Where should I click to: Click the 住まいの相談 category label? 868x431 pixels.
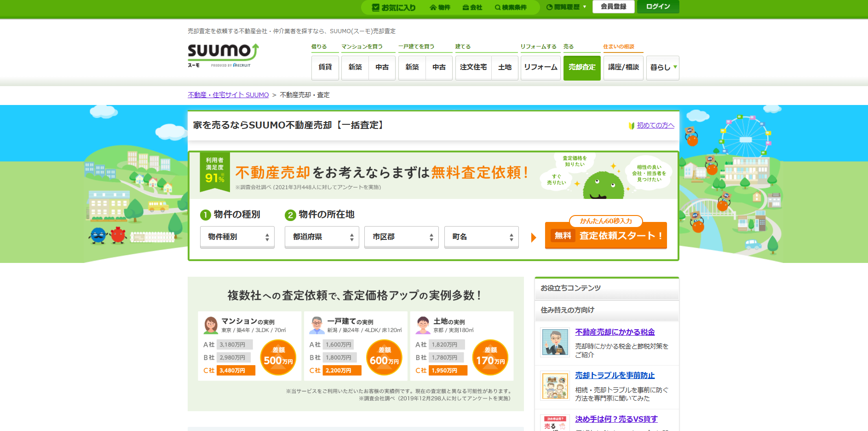click(619, 47)
